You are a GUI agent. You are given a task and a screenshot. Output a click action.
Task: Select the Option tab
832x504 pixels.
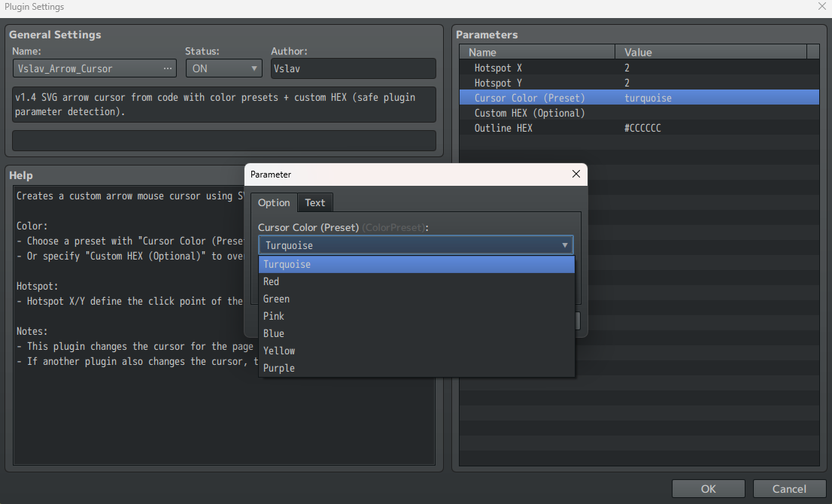coord(274,202)
